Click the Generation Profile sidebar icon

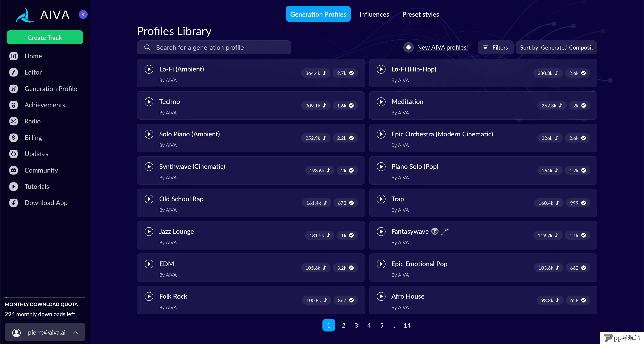click(x=14, y=89)
